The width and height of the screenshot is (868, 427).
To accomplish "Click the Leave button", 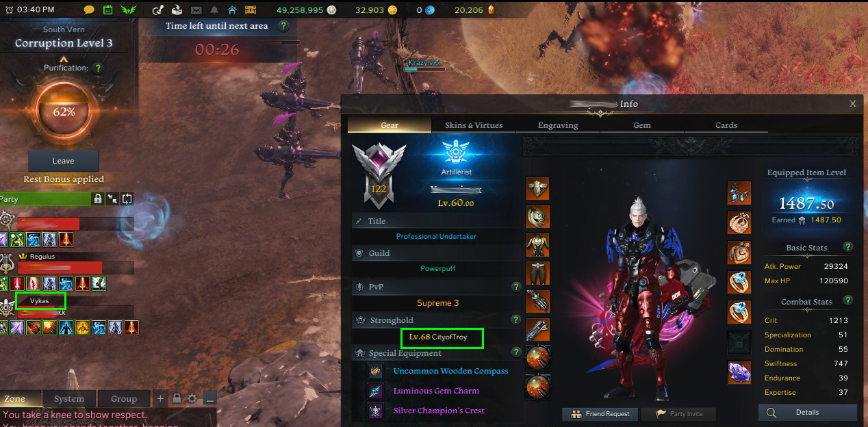I will point(64,161).
